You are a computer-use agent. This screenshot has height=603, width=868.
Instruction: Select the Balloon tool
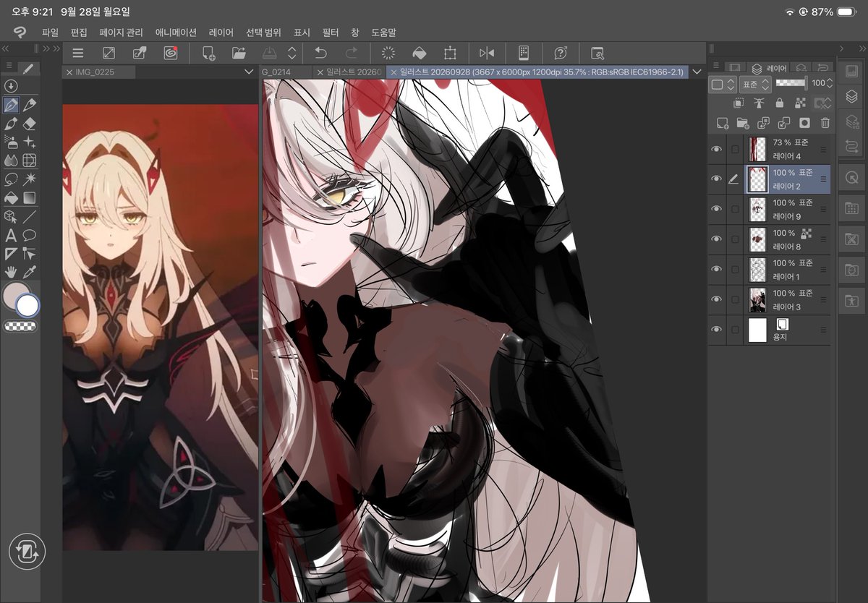[x=30, y=235]
